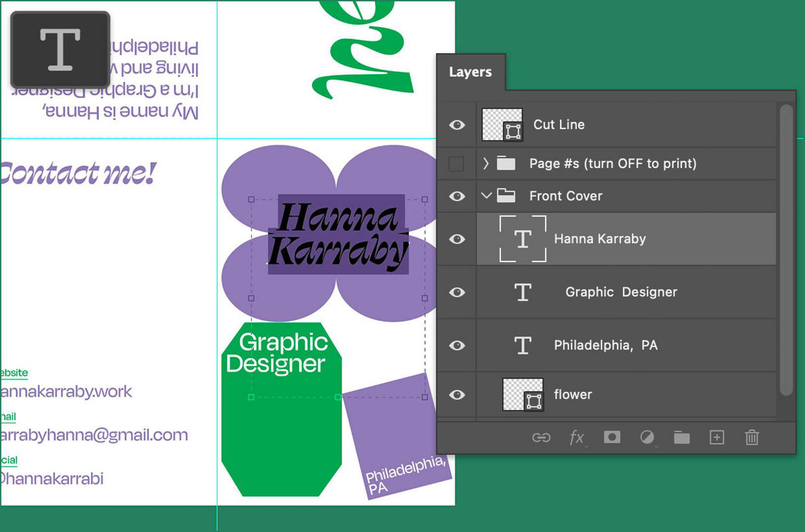Image resolution: width=805 pixels, height=532 pixels.
Task: Click the delete layer trash icon
Action: click(751, 437)
